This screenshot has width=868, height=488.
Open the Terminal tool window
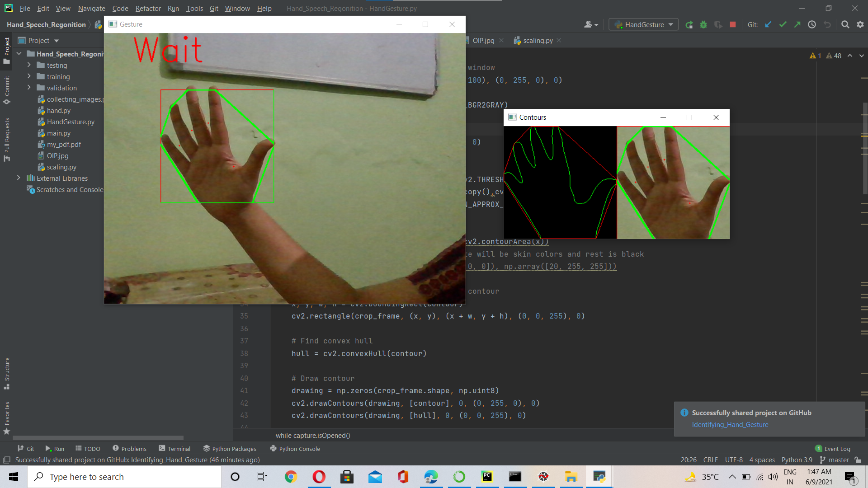pyautogui.click(x=175, y=448)
